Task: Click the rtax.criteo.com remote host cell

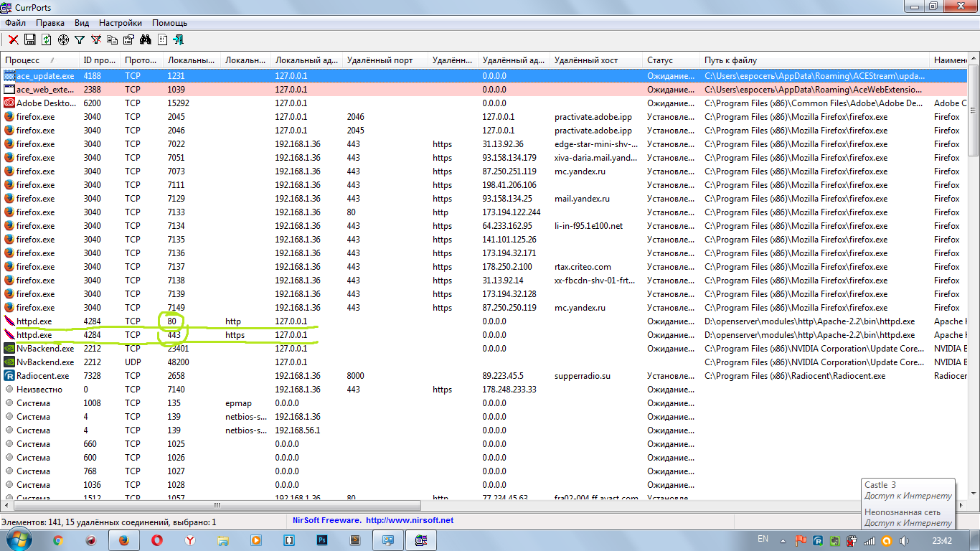Action: tap(583, 266)
